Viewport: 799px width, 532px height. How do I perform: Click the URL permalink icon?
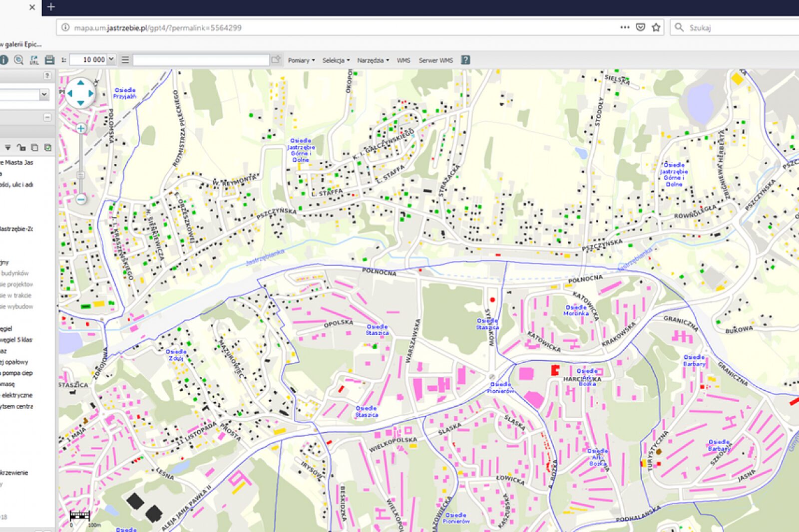pyautogui.click(x=34, y=60)
